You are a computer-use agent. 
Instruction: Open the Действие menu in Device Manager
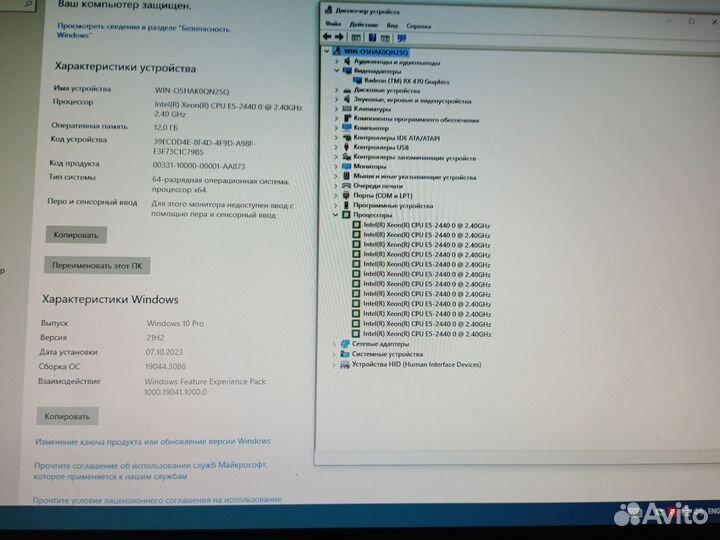pos(364,24)
